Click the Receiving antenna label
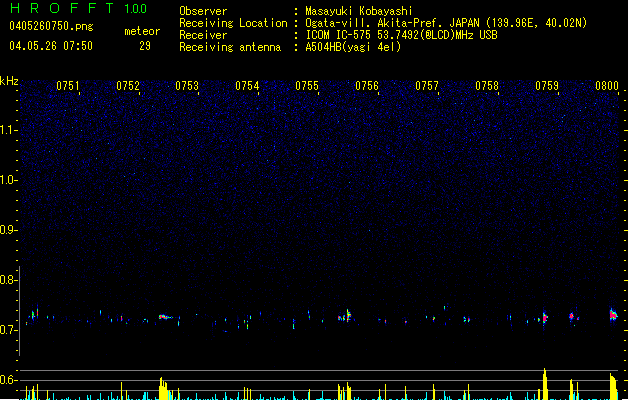 point(230,47)
